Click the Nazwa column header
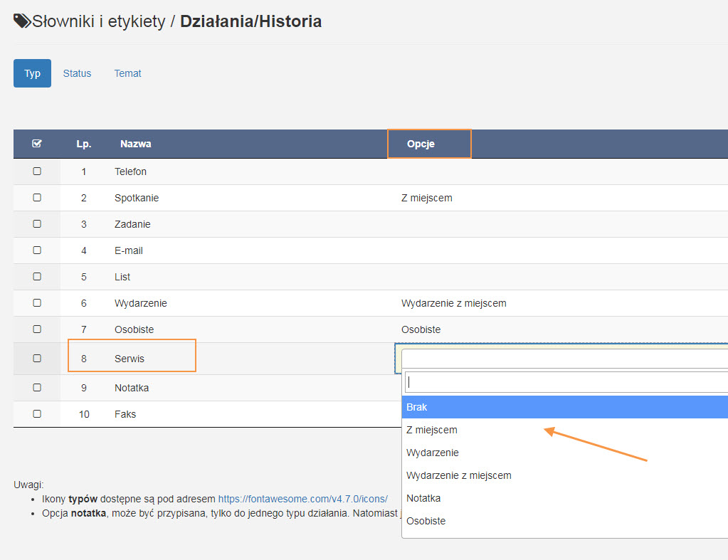Image resolution: width=728 pixels, height=560 pixels. (136, 144)
